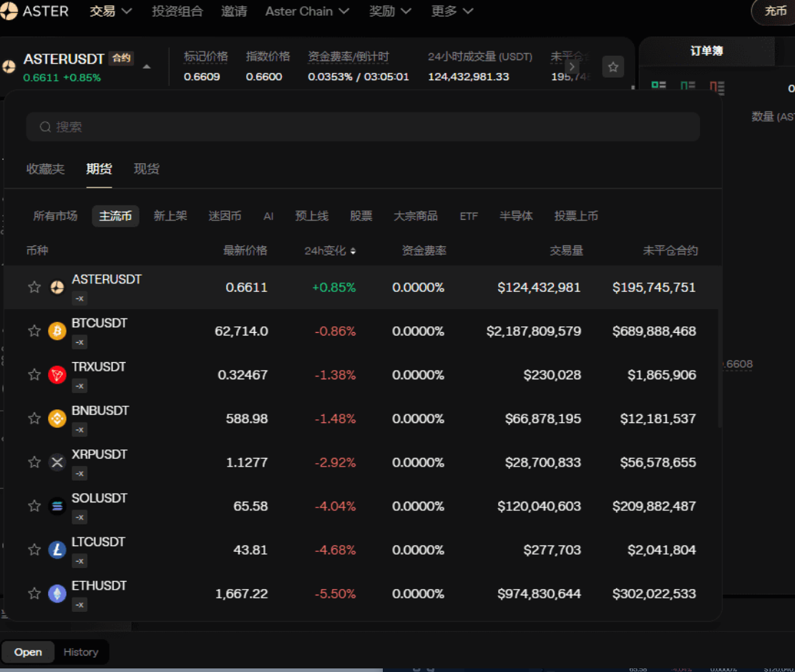Image resolution: width=795 pixels, height=672 pixels.
Task: Click leverage badge under BTCUSDT
Action: coord(79,342)
